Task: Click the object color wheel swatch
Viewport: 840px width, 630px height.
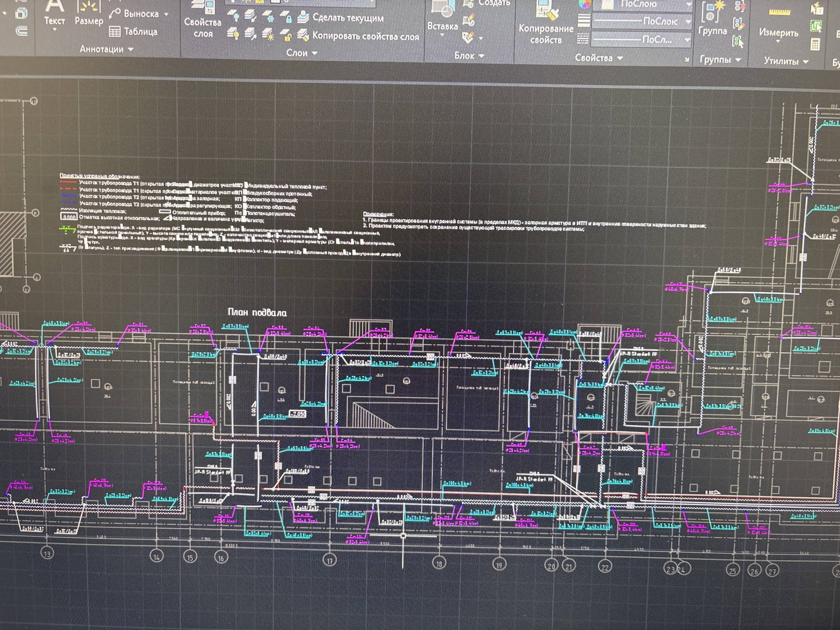Action: [584, 4]
